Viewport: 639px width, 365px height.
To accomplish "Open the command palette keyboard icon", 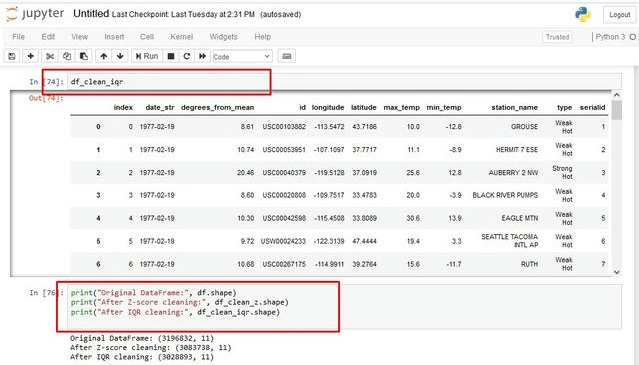I will coord(286,56).
